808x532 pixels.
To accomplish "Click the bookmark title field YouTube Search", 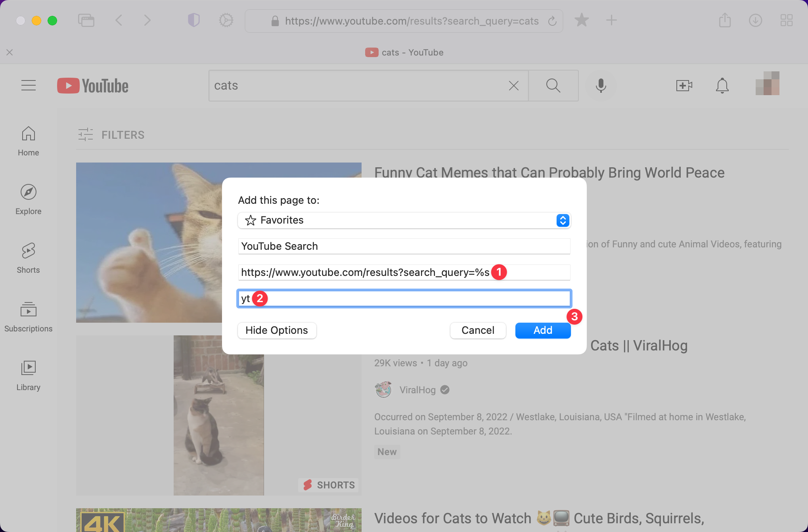I will 404,246.
